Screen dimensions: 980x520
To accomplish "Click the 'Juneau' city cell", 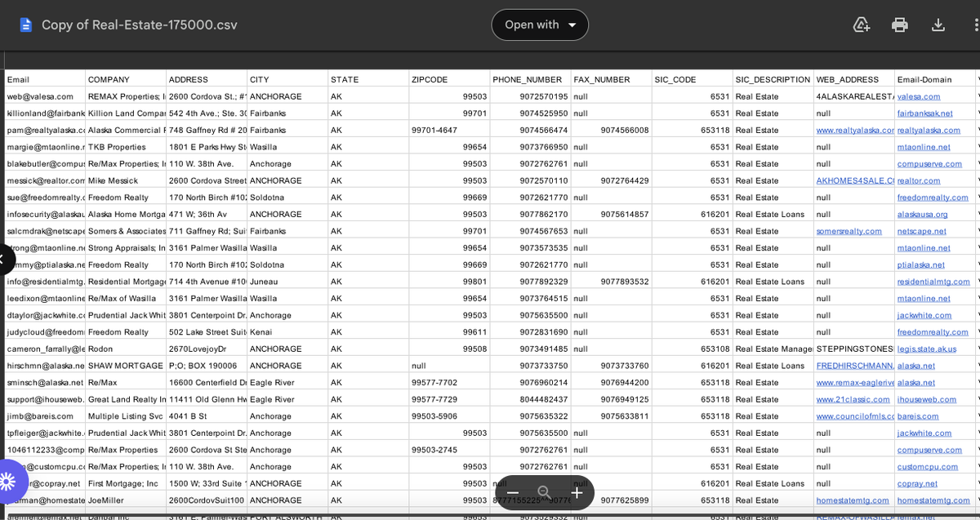I will tap(287, 282).
